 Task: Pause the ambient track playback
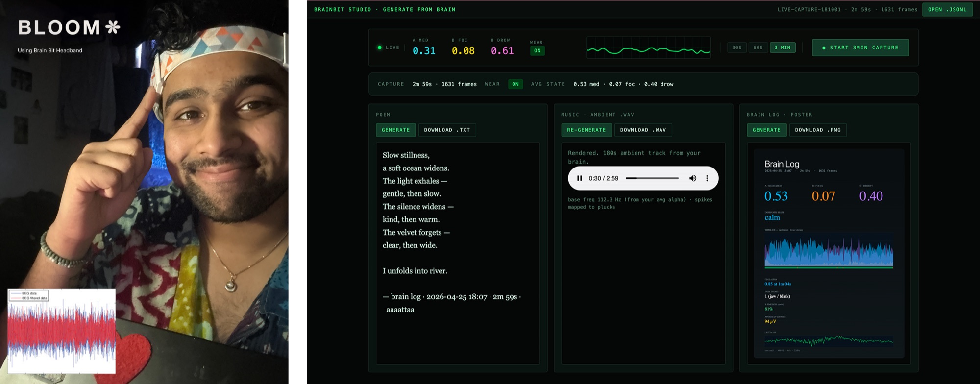(580, 178)
